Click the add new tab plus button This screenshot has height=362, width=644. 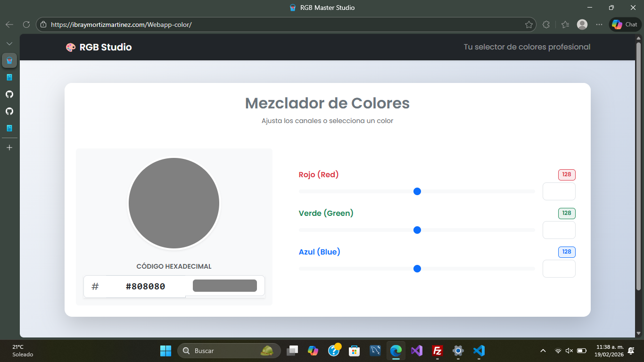point(9,147)
